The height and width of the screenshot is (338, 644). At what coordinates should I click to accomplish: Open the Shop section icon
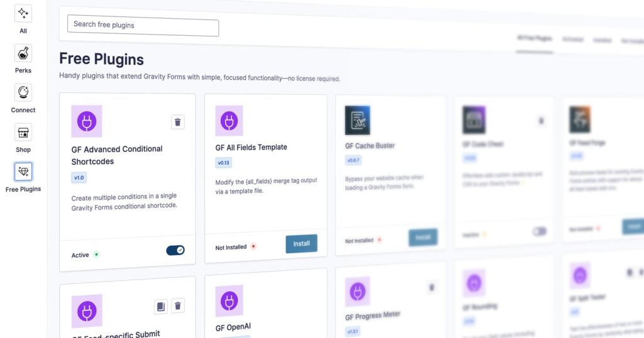pyautogui.click(x=23, y=133)
